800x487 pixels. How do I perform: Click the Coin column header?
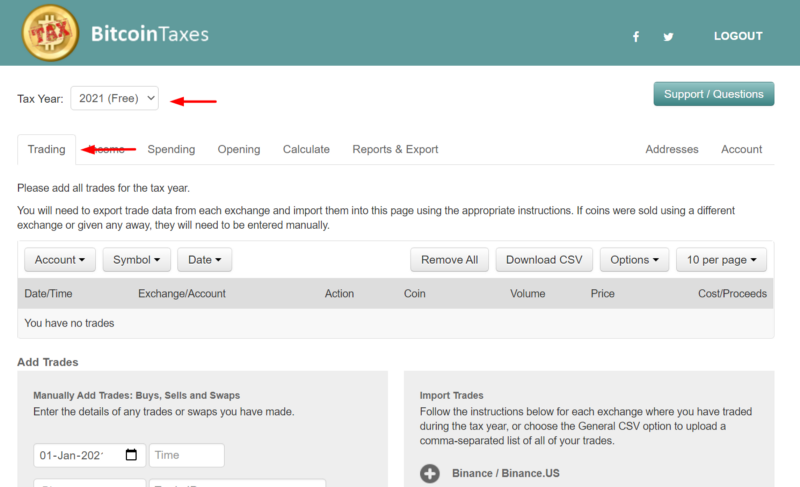pos(415,294)
